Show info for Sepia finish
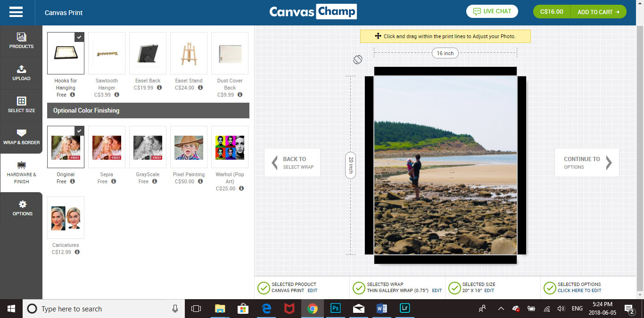644x318 pixels. (114, 181)
